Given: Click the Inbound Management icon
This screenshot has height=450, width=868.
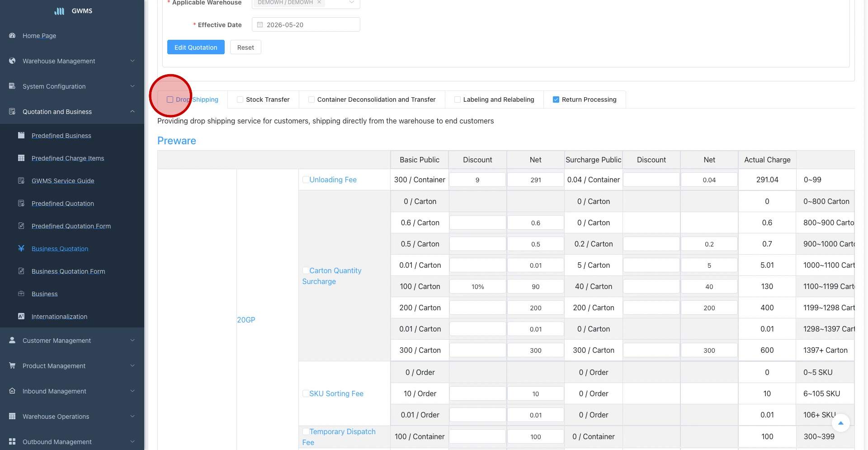Looking at the screenshot, I should click(12, 391).
